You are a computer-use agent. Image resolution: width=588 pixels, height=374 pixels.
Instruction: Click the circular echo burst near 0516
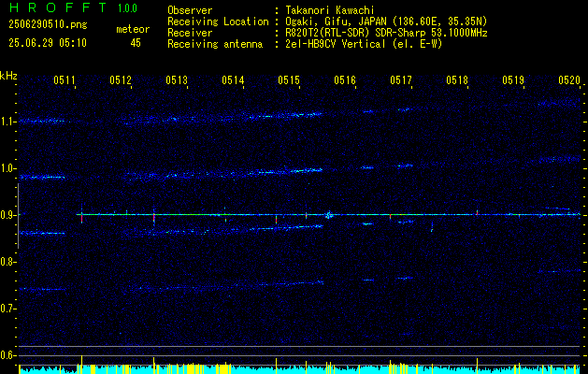(329, 215)
